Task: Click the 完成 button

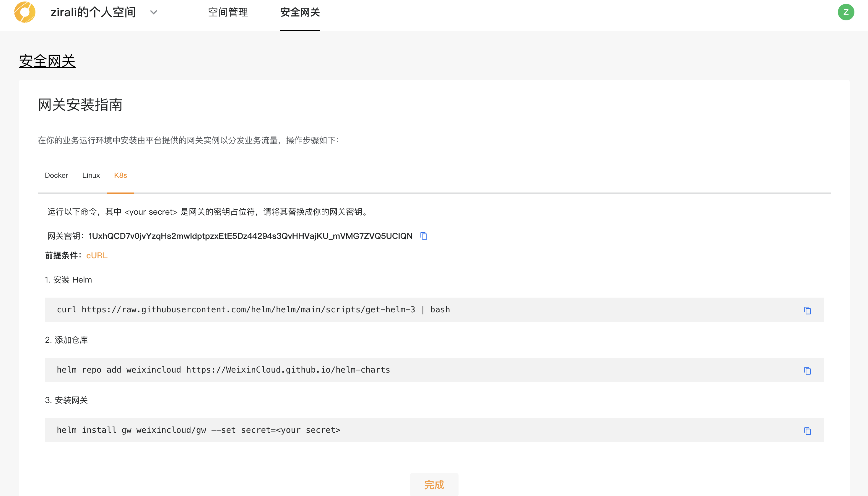Action: tap(434, 484)
